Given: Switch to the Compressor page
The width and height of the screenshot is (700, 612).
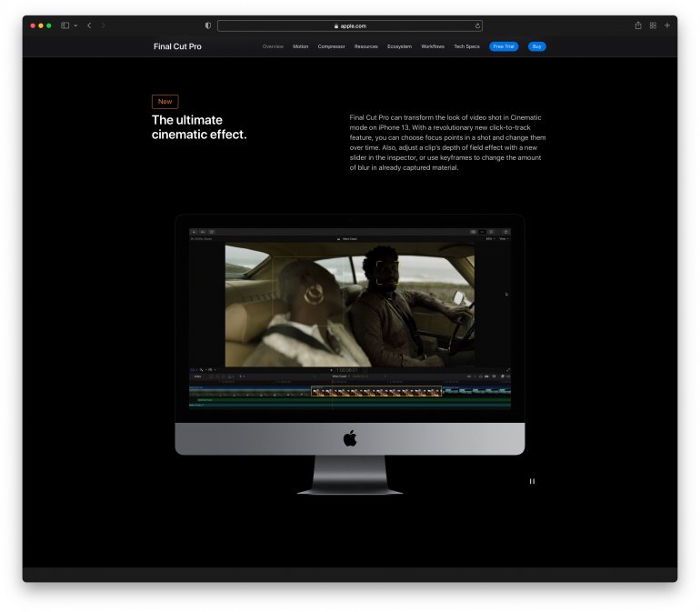Looking at the screenshot, I should [331, 46].
